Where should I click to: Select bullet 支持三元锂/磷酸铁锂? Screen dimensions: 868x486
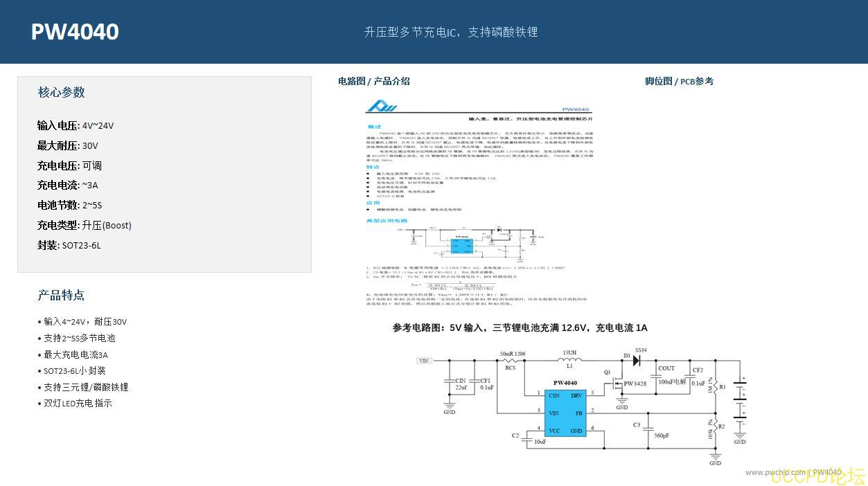[x=83, y=387]
